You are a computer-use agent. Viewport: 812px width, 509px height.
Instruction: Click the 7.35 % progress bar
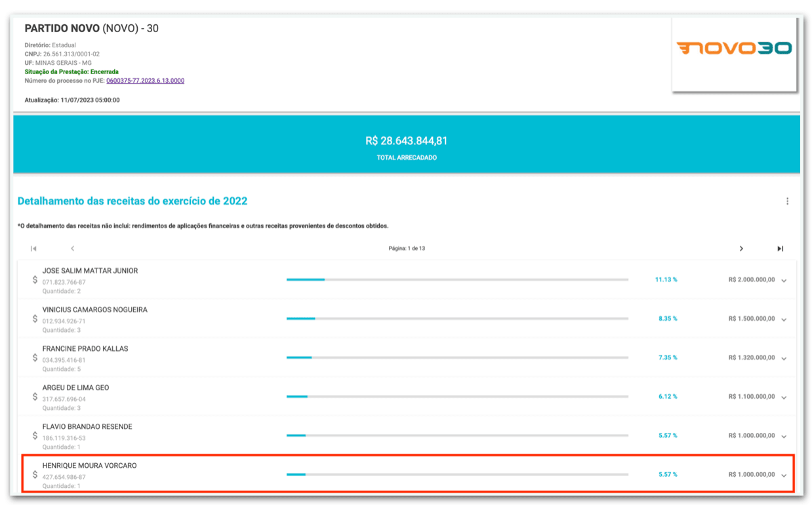click(457, 357)
